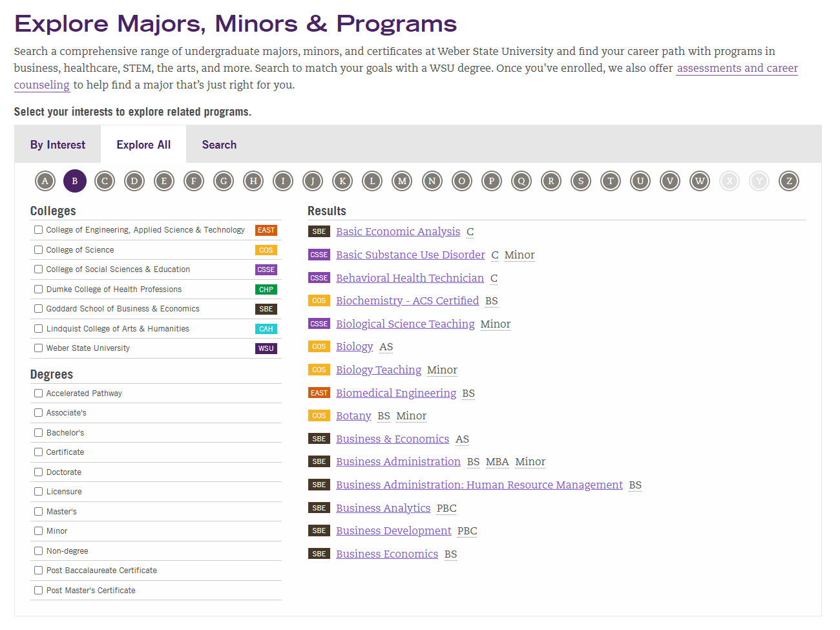Select Goddard School of Business & Economics checkbox
Image resolution: width=840 pixels, height=630 pixels.
[39, 309]
